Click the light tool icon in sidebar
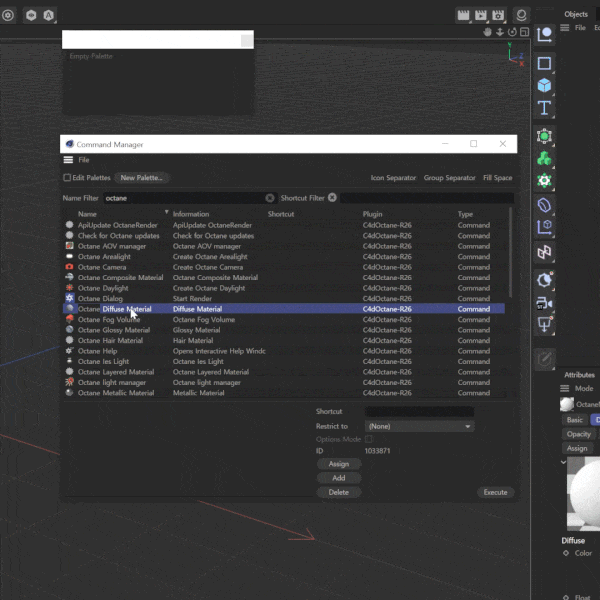The width and height of the screenshot is (600, 600). pyautogui.click(x=544, y=280)
